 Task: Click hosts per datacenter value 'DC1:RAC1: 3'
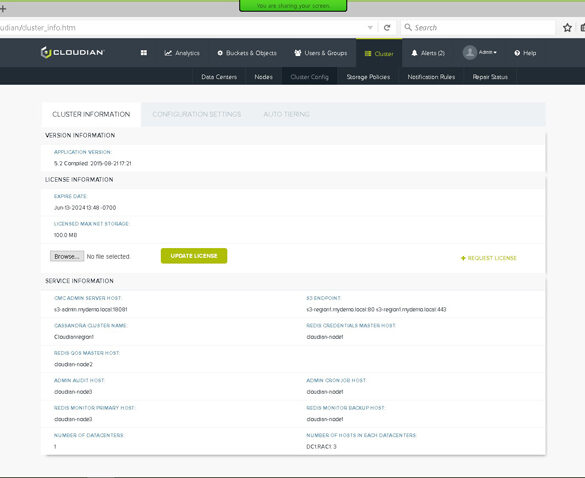321,447
